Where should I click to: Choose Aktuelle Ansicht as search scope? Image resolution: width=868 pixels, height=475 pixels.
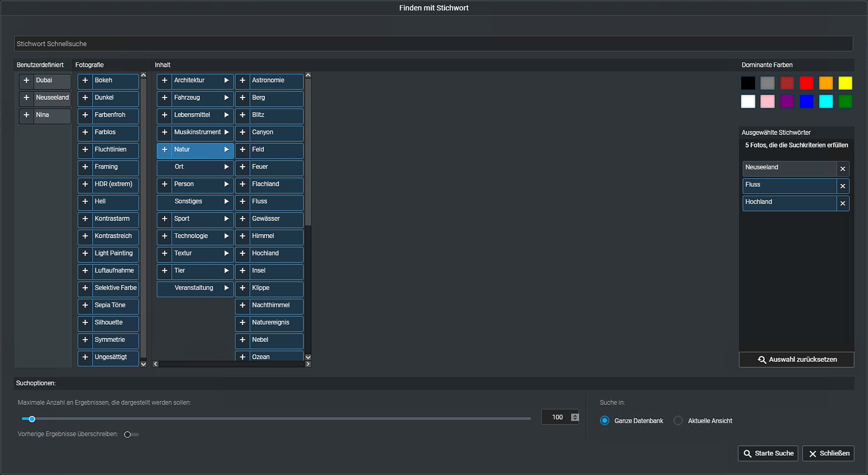[x=678, y=421]
